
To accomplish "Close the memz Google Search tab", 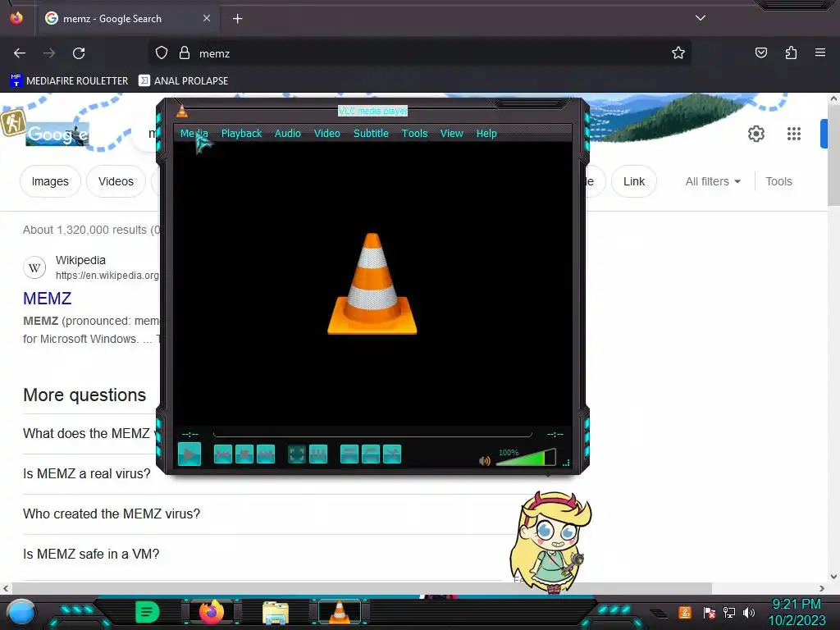I will coord(207,18).
